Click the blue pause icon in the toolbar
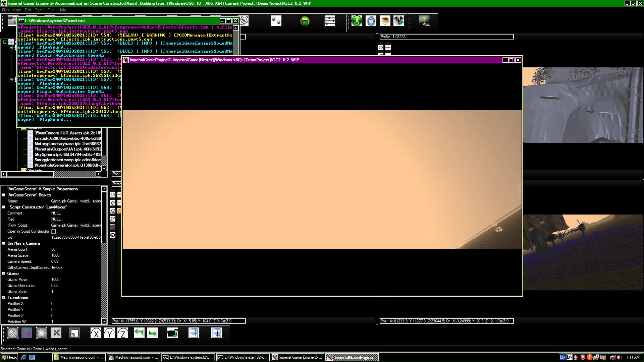This screenshot has width=644, height=362. click(x=371, y=21)
